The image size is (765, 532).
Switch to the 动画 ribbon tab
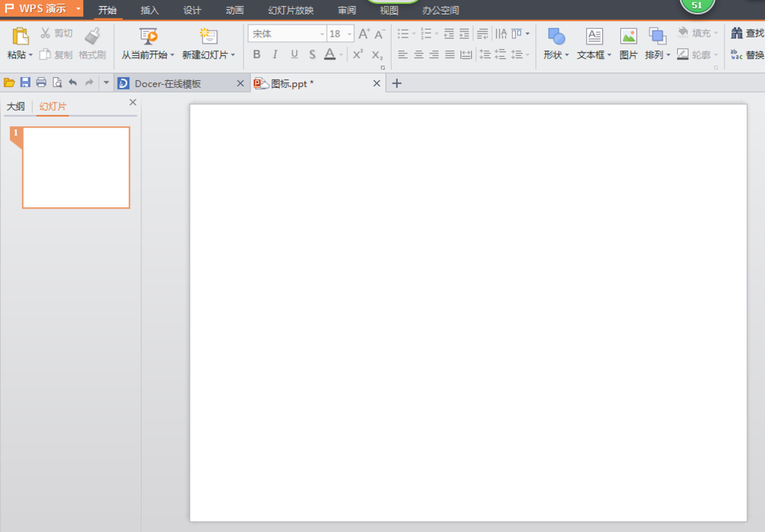[x=235, y=10]
